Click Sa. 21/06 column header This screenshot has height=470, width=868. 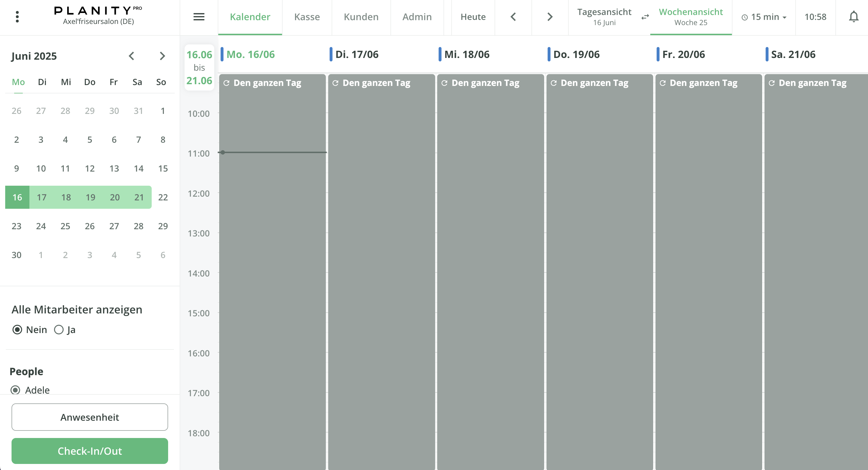click(794, 54)
